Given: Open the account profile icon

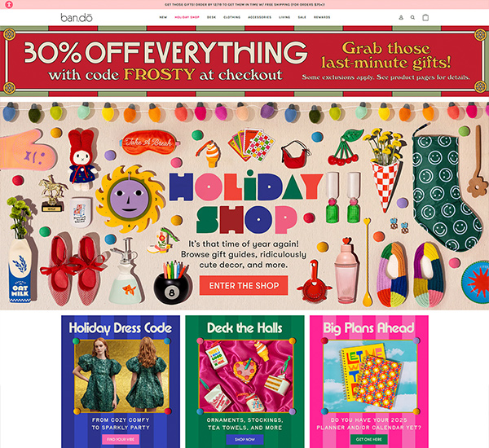Looking at the screenshot, I should pyautogui.click(x=401, y=17).
